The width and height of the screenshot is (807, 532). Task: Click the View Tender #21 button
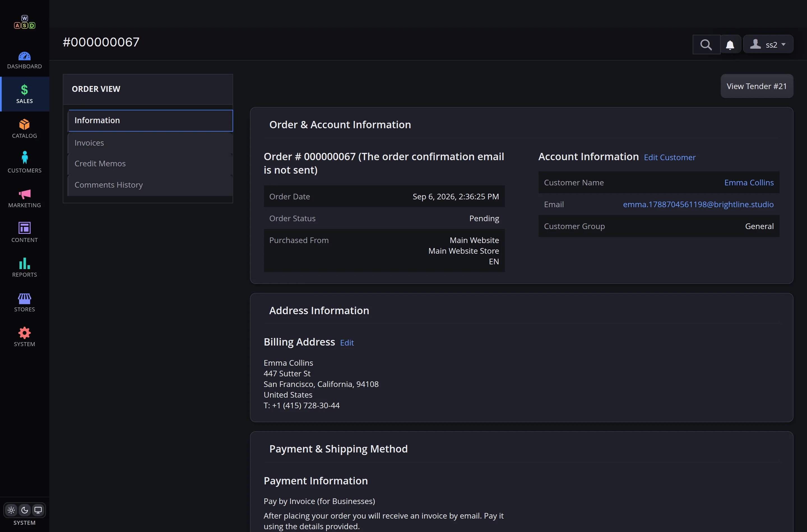click(x=757, y=86)
